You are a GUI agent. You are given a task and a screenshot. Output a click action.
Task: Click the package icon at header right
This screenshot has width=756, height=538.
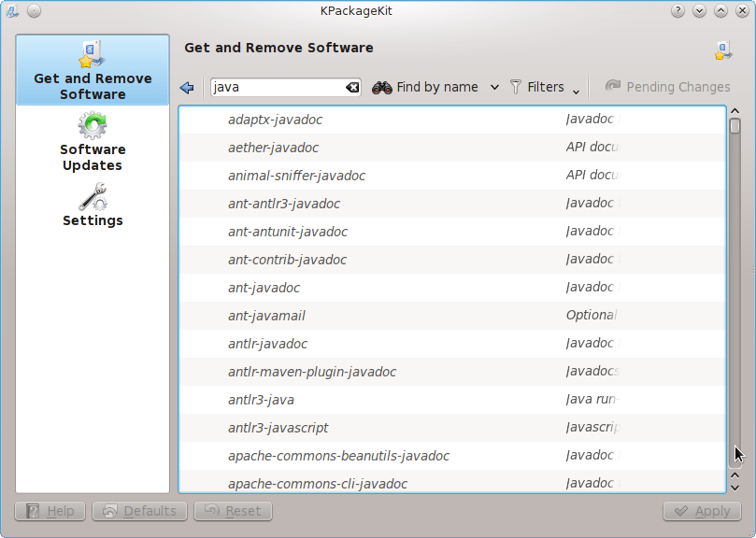(723, 50)
